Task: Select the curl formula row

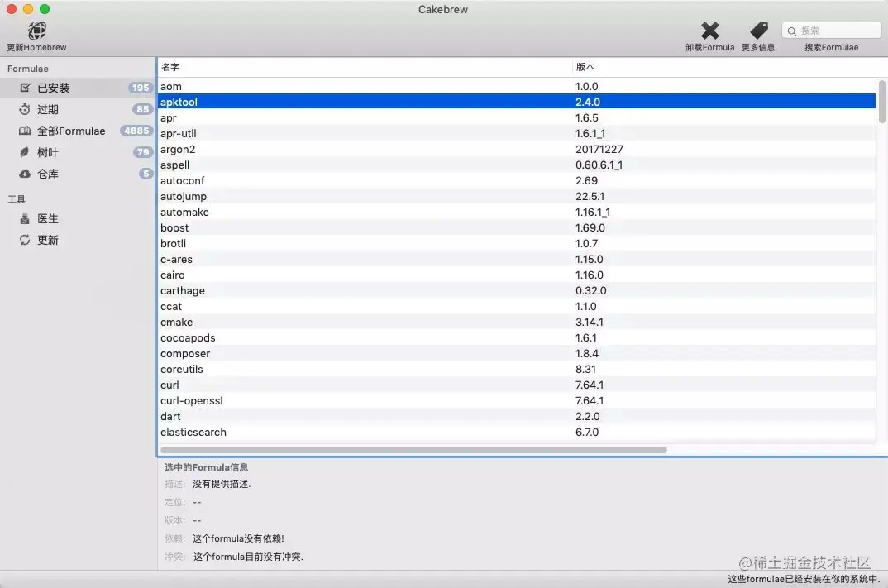Action: [517, 385]
